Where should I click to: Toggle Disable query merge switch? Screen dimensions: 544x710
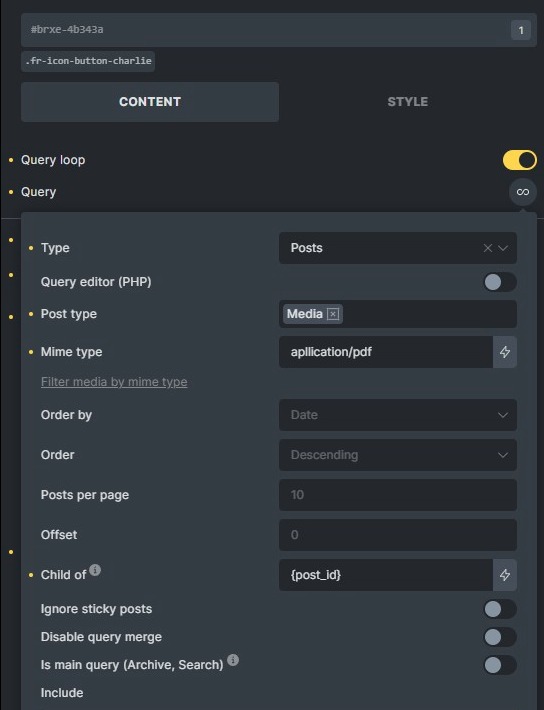pyautogui.click(x=500, y=637)
